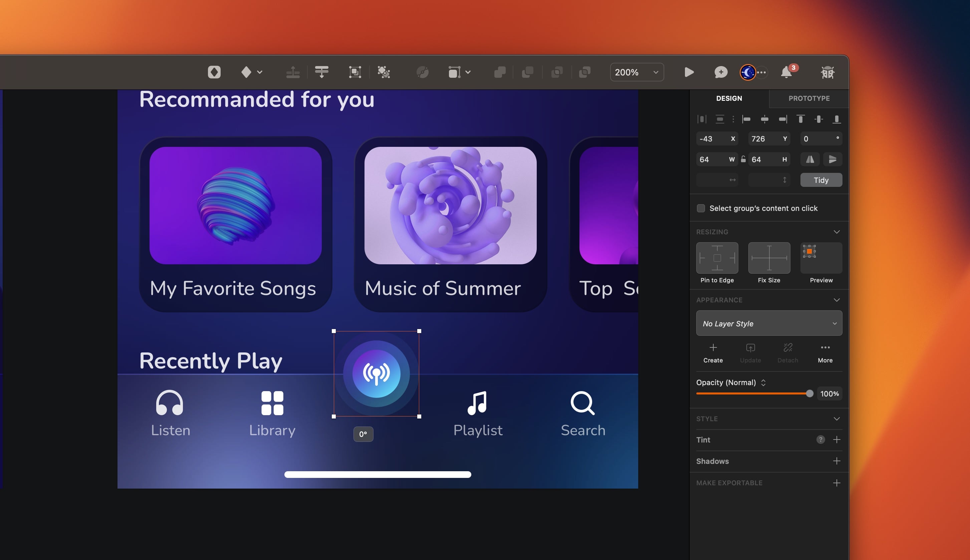Collapse the Resizing section
Viewport: 970px width, 560px height.
(836, 232)
